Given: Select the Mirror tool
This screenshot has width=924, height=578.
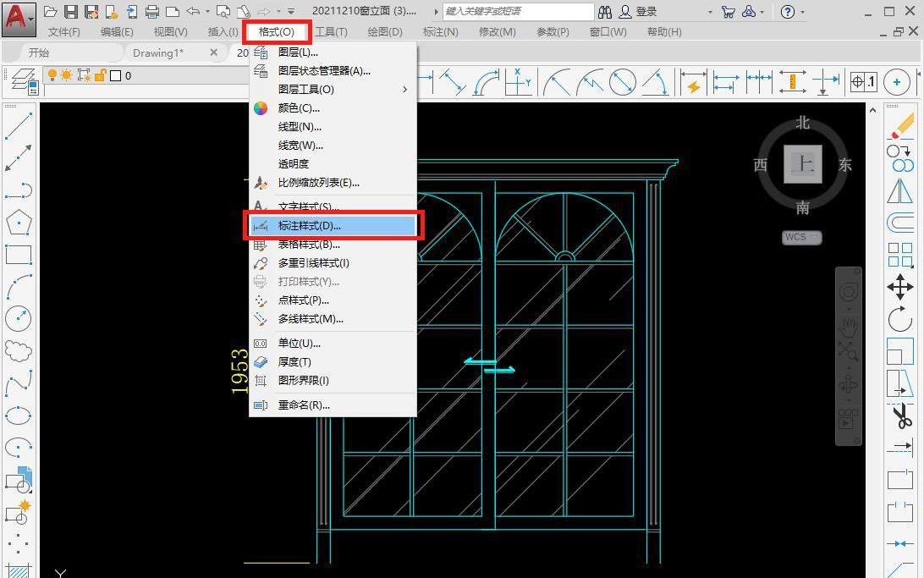Looking at the screenshot, I should [x=900, y=190].
